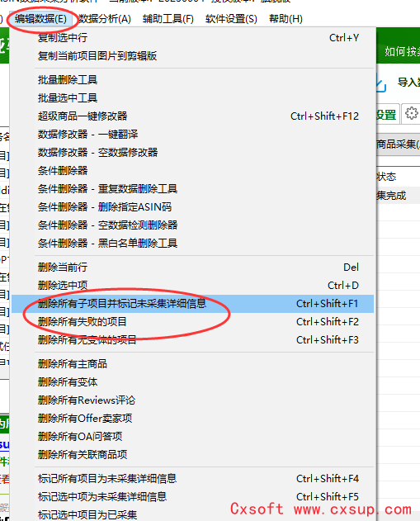Select 删除当前行 entry
420x521 pixels.
coord(192,268)
